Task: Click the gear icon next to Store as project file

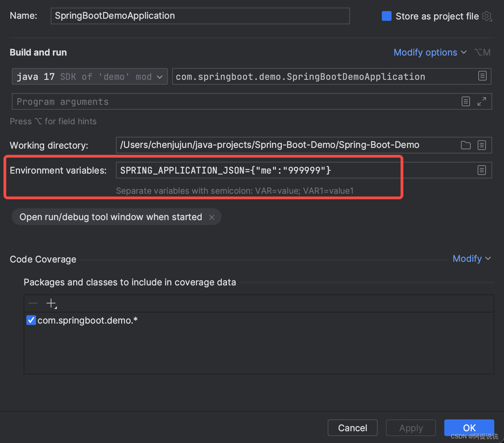Action: click(487, 16)
